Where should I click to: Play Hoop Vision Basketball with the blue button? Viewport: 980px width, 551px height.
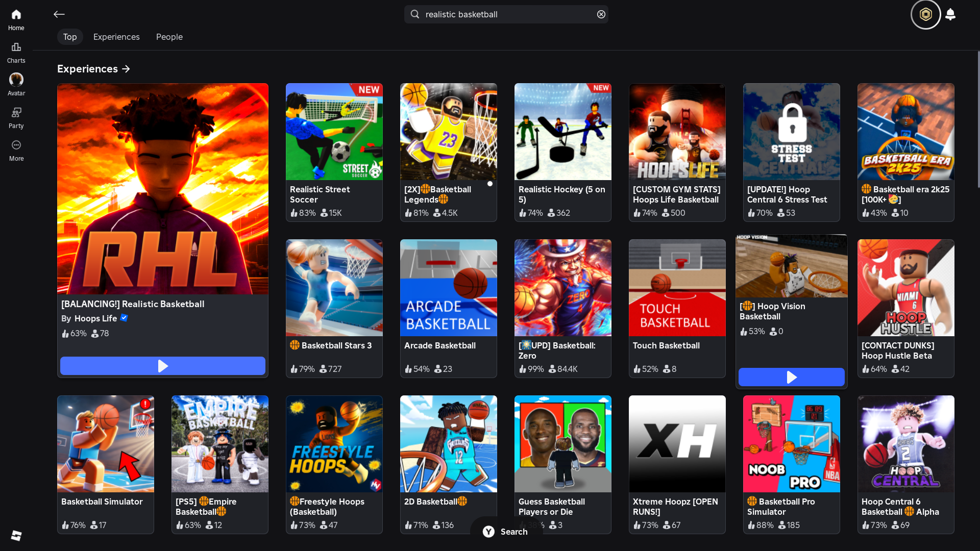click(x=792, y=377)
